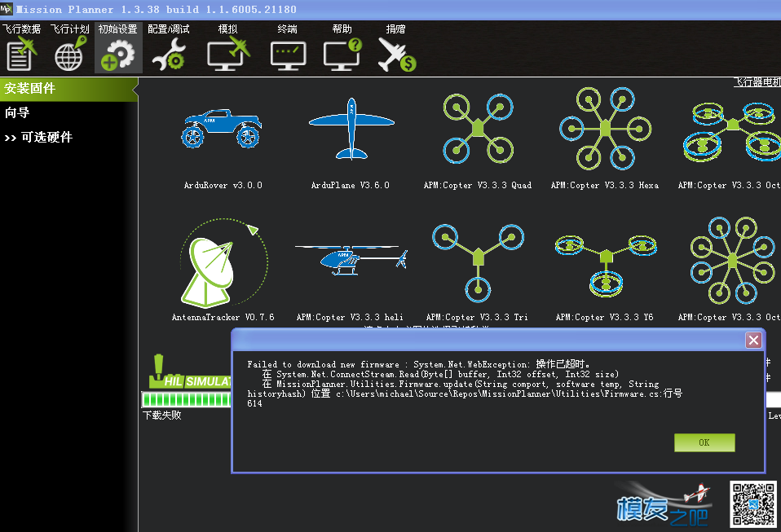The image size is (781, 532).
Task: Close the firmware error dialog
Action: click(x=753, y=340)
